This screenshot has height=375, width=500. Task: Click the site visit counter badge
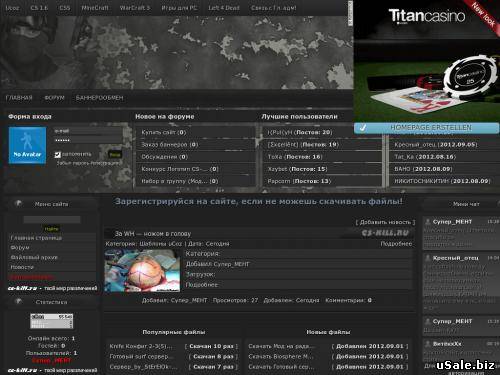[52, 321]
